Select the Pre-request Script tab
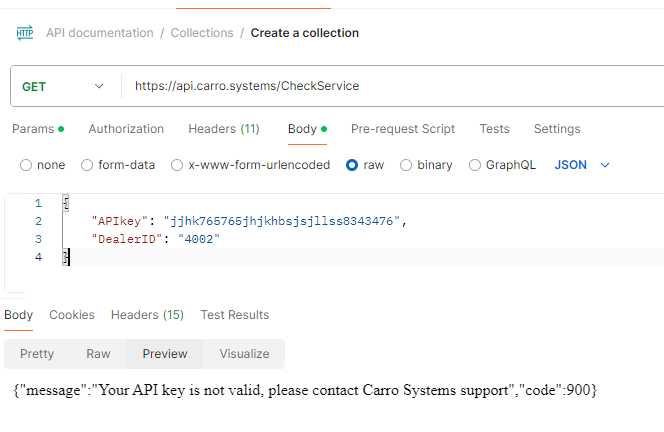 click(x=402, y=129)
